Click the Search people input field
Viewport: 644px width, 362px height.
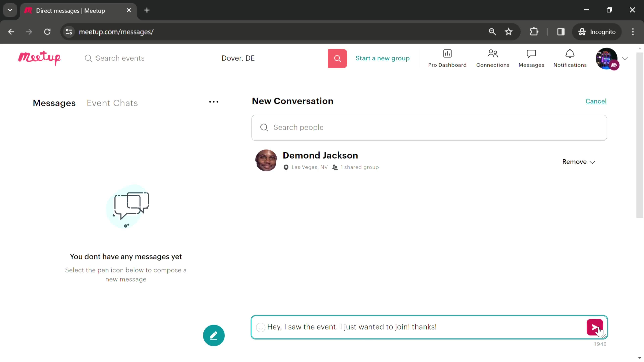429,127
